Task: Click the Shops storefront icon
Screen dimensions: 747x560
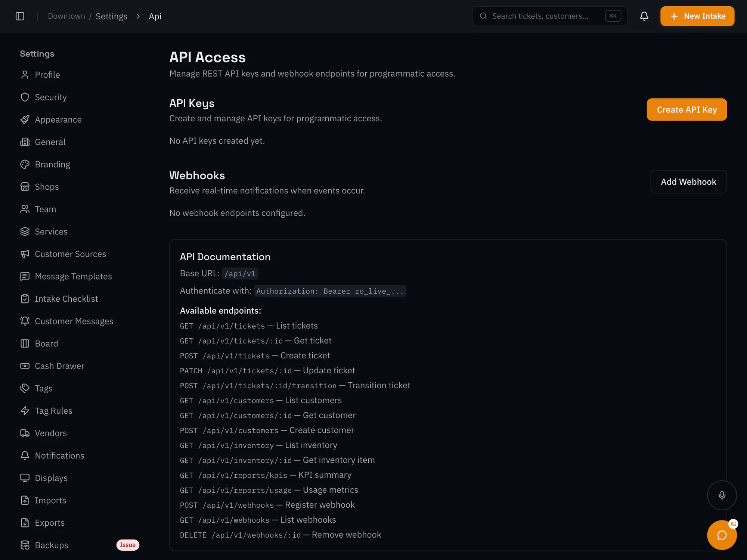Action: (25, 187)
